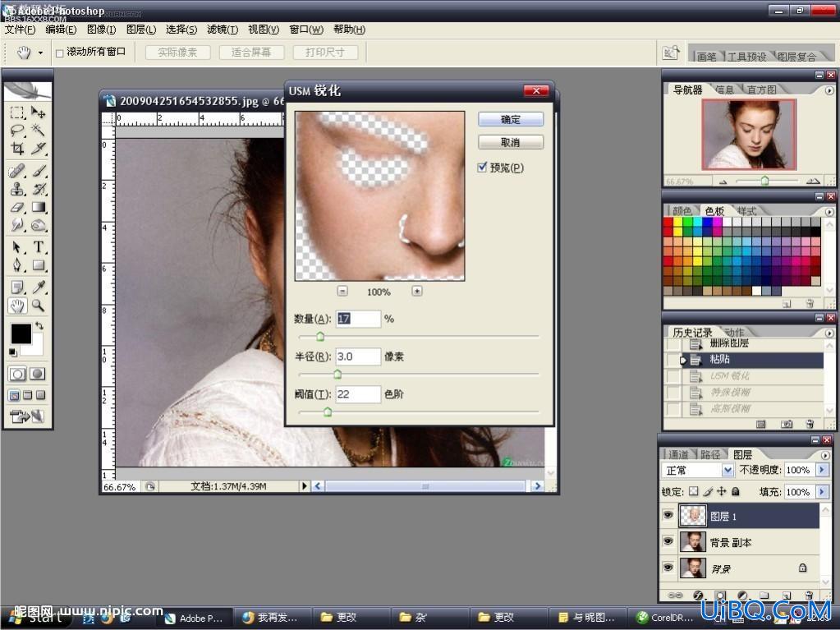Open the Swatches panel flyout menu
The image size is (840, 630).
(x=829, y=212)
